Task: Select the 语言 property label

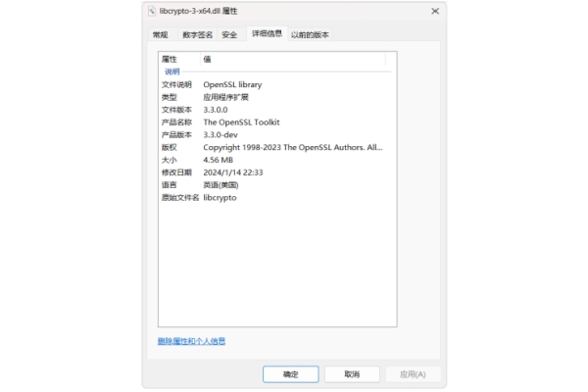Action: point(170,185)
